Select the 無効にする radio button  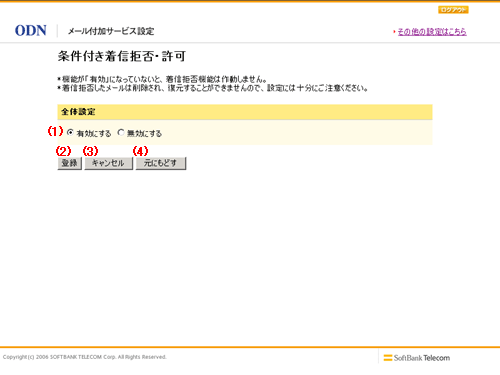click(121, 133)
